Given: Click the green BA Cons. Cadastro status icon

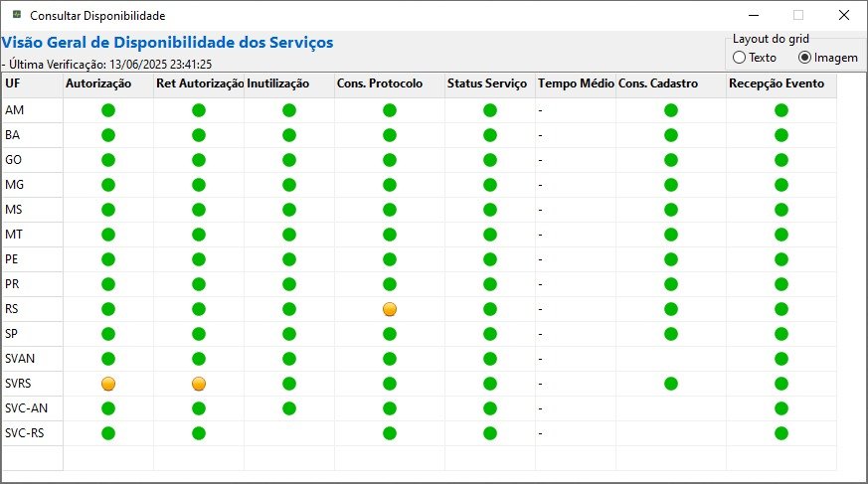Looking at the screenshot, I should click(671, 135).
